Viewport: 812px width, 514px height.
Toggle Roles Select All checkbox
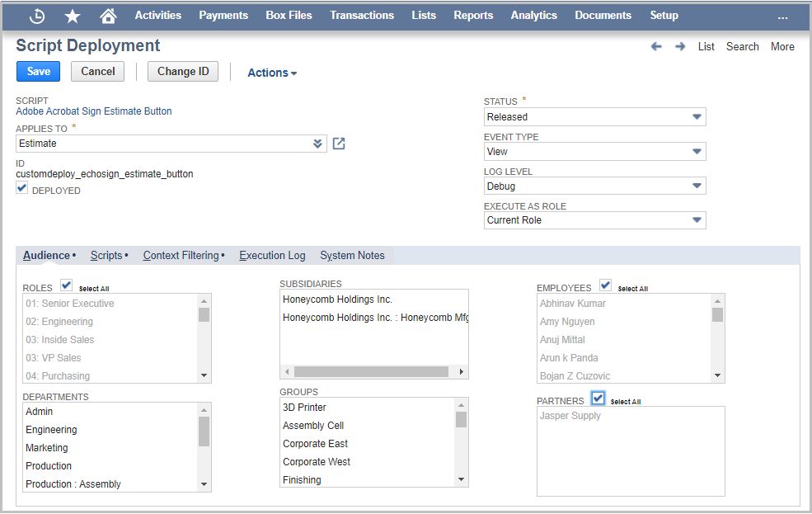click(66, 285)
